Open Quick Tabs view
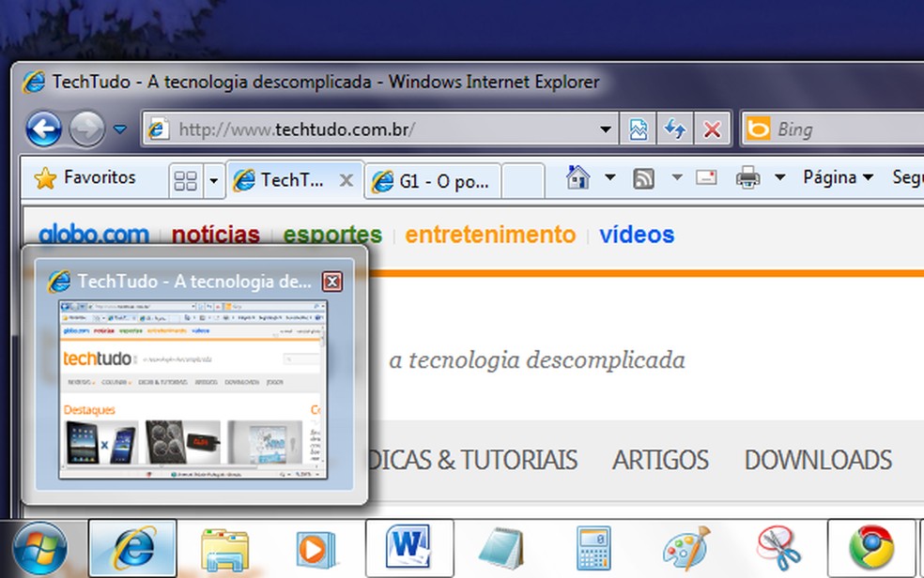924x578 pixels. tap(184, 178)
